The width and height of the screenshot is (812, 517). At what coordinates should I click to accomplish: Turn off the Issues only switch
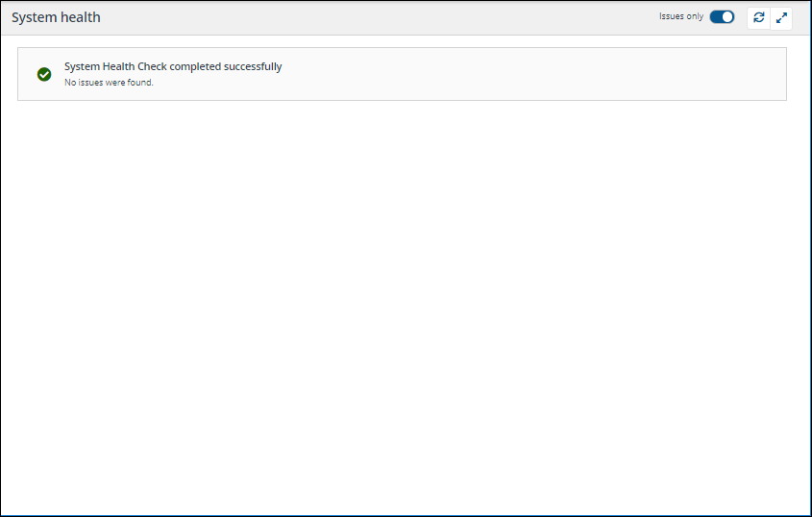[x=722, y=17]
